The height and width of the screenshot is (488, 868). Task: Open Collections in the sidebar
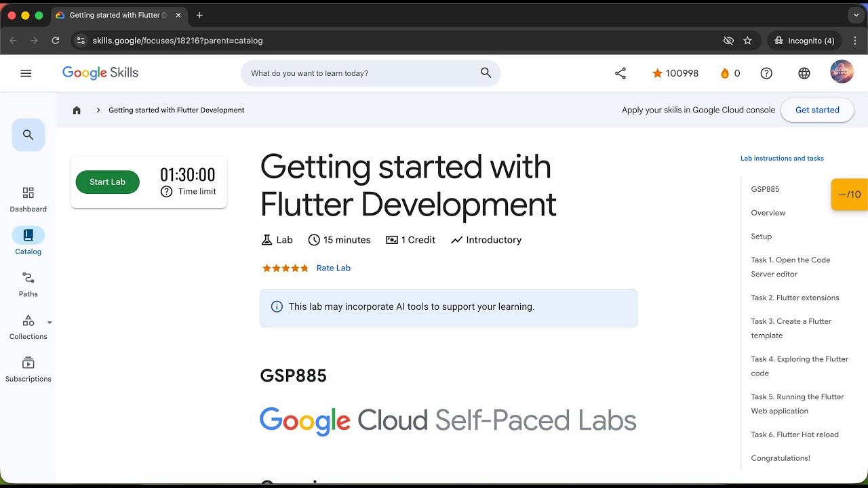coord(28,327)
